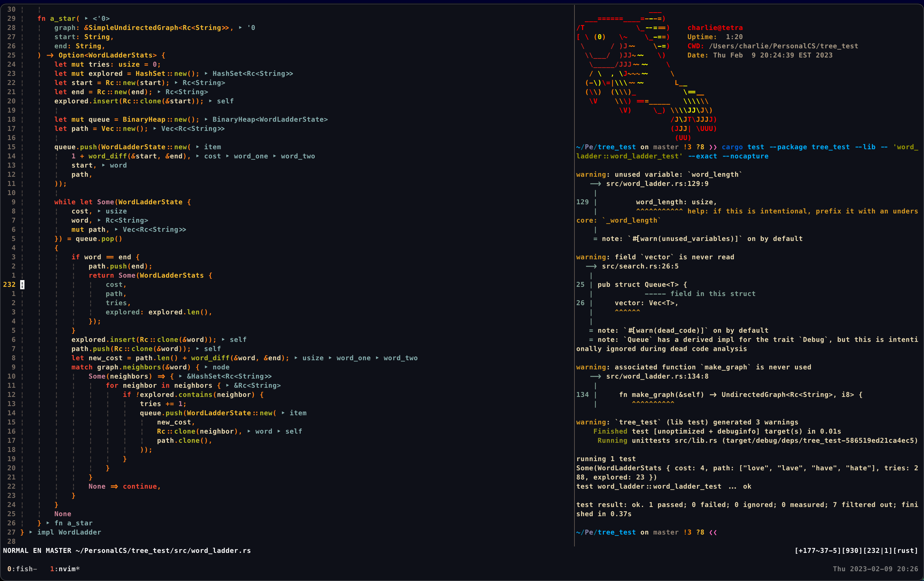
Task: Click the src/word_ladder.rs:129:9 warning location
Action: [x=657, y=183]
